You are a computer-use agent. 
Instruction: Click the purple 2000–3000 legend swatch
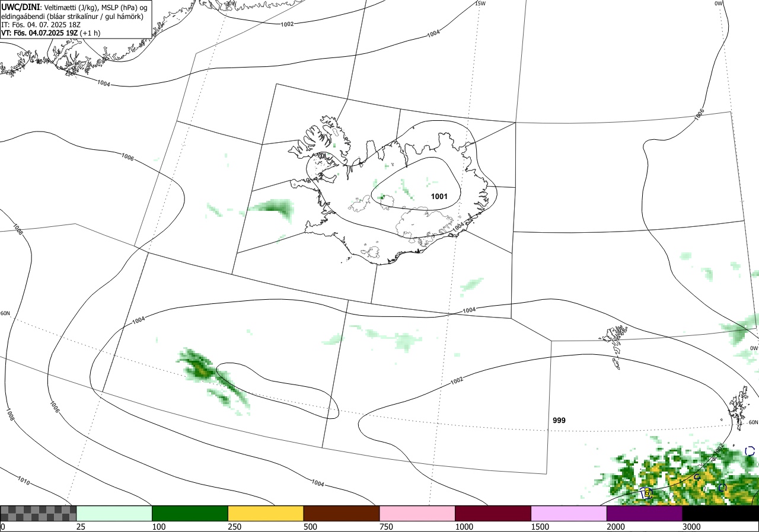pyautogui.click(x=645, y=513)
